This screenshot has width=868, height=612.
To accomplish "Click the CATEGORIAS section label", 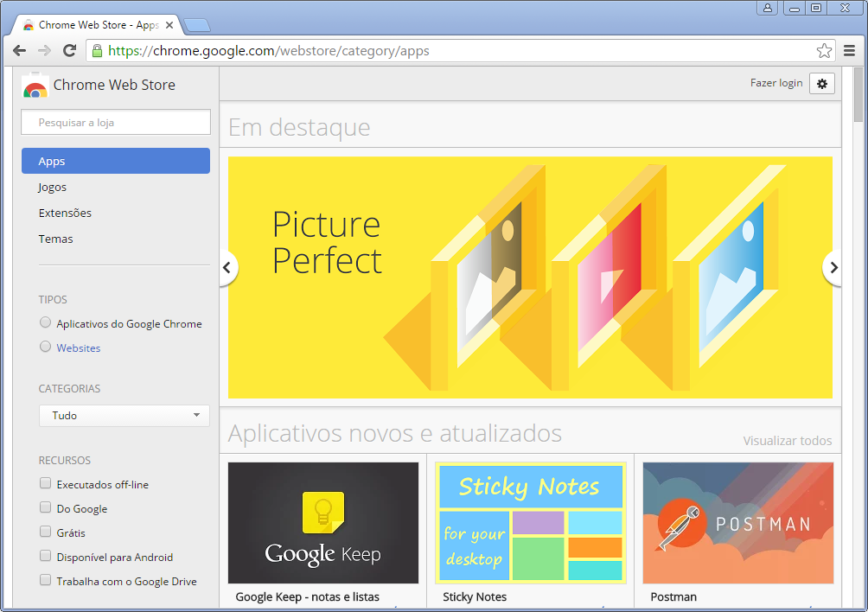I will pos(69,388).
